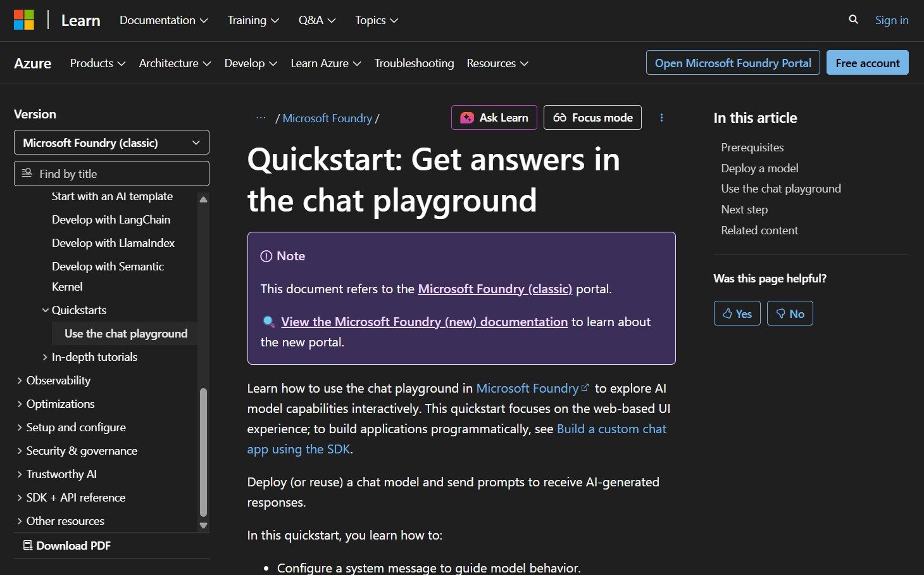
Task: Download the PDF of the documentation
Action: pyautogui.click(x=67, y=545)
